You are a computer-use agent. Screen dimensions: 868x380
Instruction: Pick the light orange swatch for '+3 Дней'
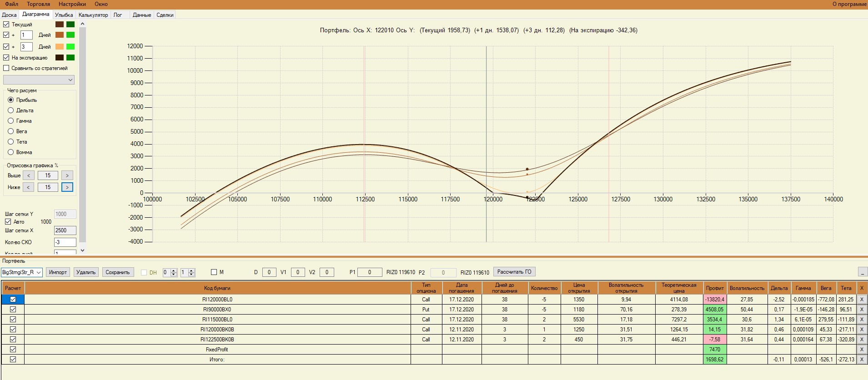60,47
